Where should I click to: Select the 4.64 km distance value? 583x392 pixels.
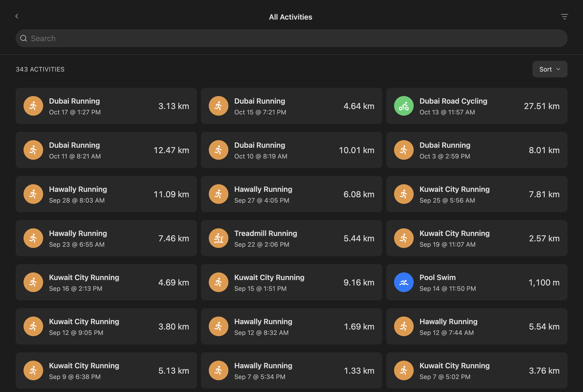(x=359, y=106)
